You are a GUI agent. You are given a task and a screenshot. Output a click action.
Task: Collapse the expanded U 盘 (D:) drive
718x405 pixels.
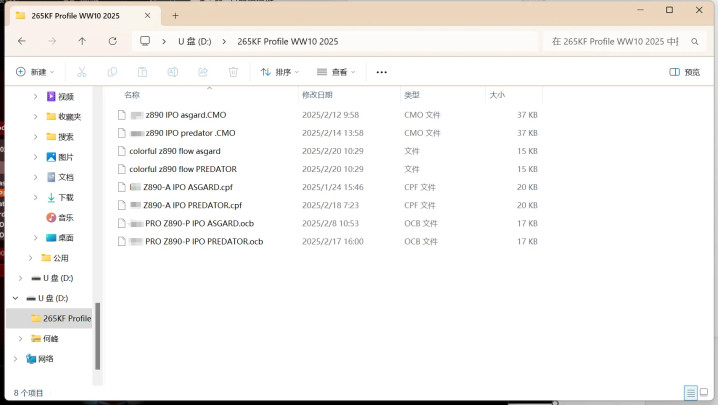click(x=15, y=298)
